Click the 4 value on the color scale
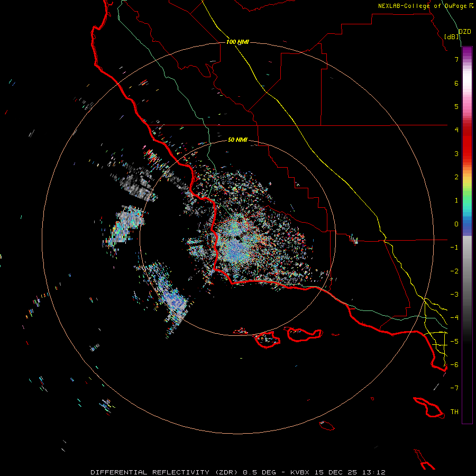The height and width of the screenshot is (476, 476). (456, 130)
